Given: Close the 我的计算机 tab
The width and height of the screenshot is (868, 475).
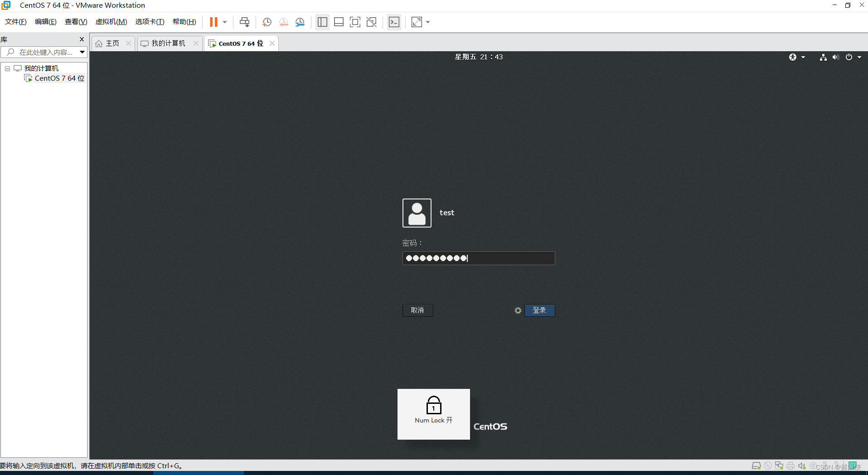Looking at the screenshot, I should (x=196, y=44).
